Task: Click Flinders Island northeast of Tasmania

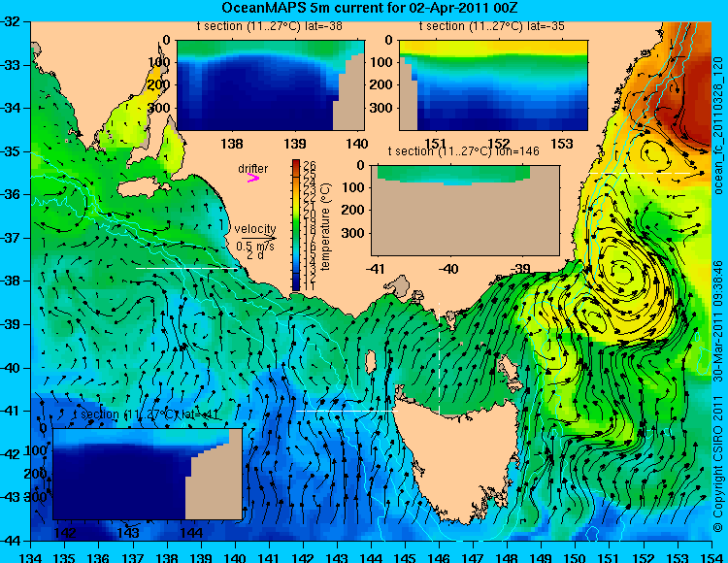Action: click(510, 369)
